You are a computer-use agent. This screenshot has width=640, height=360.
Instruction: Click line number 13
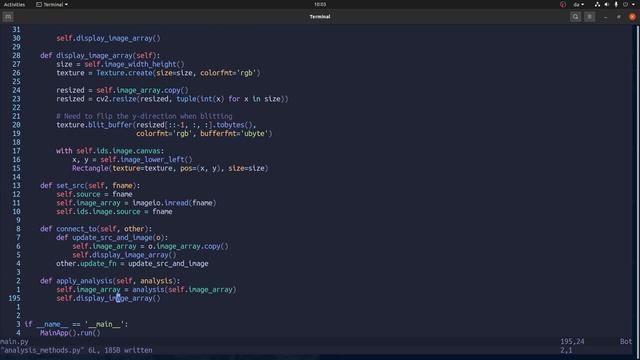16,186
